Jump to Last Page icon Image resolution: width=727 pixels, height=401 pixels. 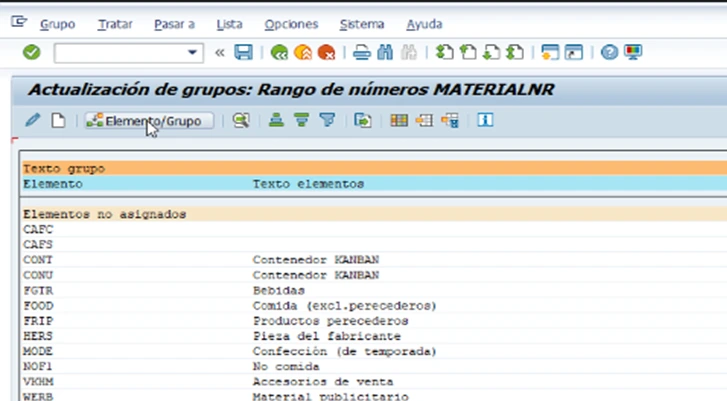pos(515,52)
